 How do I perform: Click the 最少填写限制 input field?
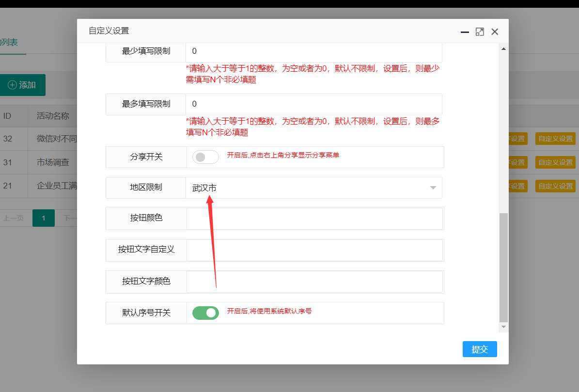click(x=313, y=51)
